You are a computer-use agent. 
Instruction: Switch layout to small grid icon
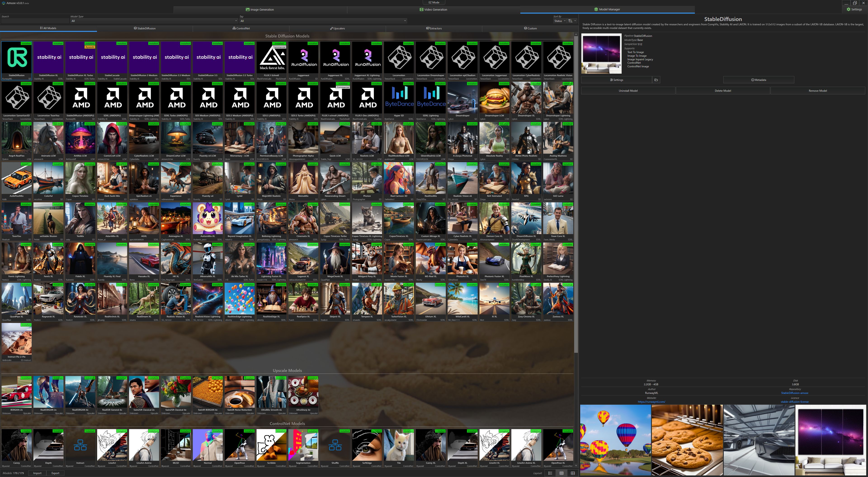[561, 473]
